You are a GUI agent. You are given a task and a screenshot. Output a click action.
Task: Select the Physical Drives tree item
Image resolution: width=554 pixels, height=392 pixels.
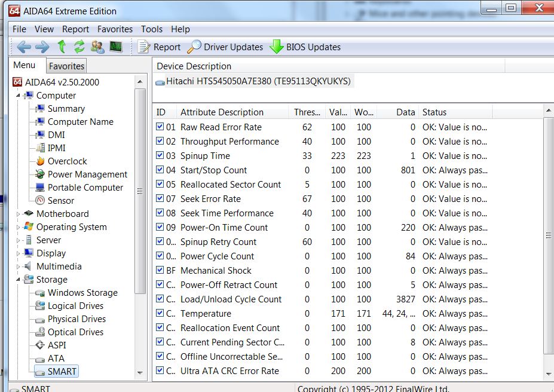coord(76,319)
